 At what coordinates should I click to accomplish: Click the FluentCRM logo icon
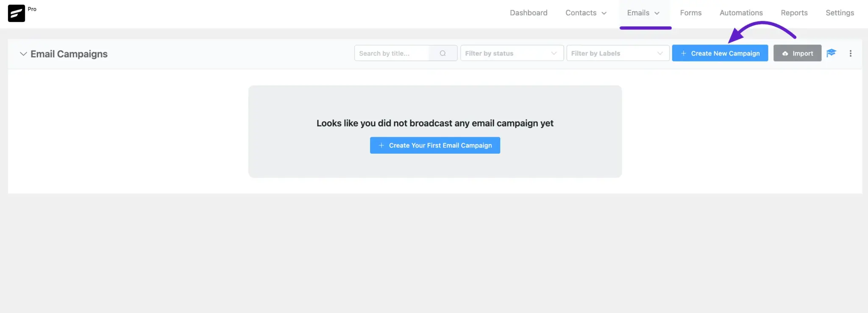point(17,13)
